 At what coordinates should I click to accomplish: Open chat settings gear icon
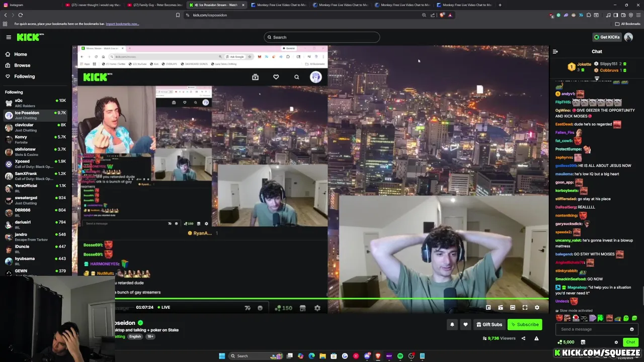coord(616,342)
